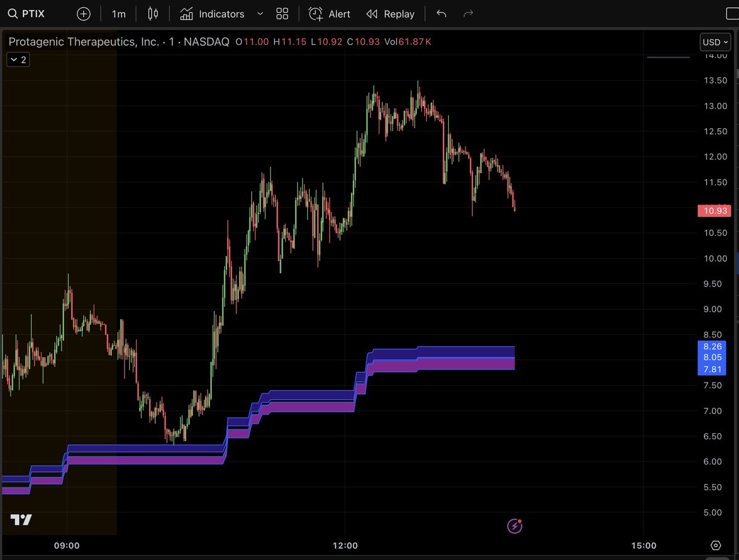
Task: Click the 15:00 time axis label
Action: (644, 546)
